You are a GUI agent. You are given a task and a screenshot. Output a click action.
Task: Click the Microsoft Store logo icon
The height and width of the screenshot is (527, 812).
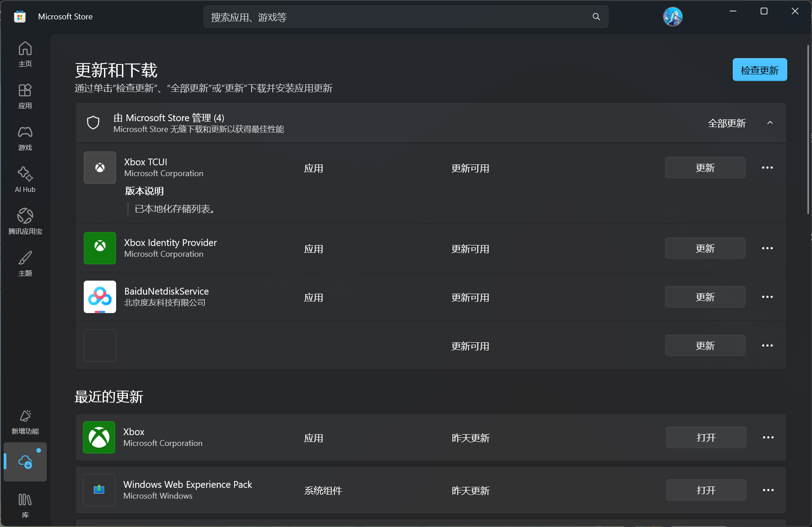[20, 17]
